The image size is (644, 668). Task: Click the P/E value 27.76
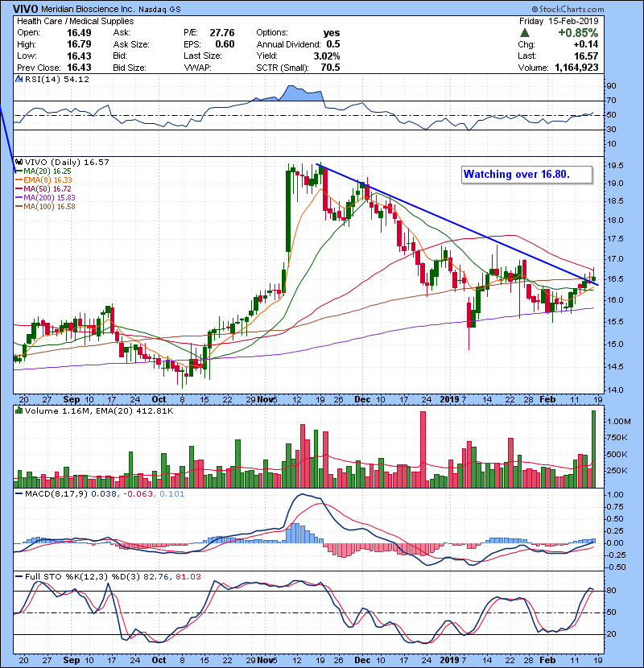pyautogui.click(x=222, y=33)
